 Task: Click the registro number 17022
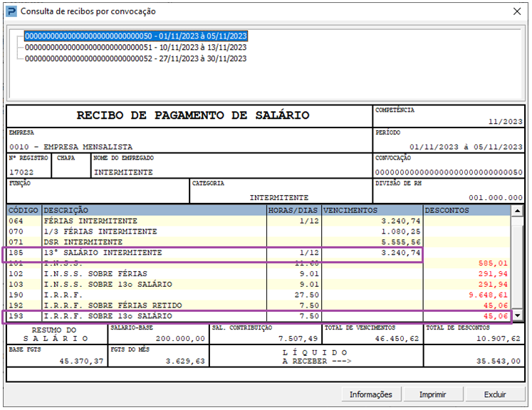[x=21, y=172]
